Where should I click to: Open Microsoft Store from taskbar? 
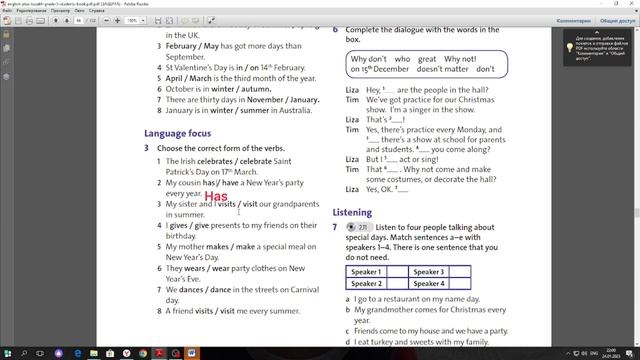pos(110,353)
